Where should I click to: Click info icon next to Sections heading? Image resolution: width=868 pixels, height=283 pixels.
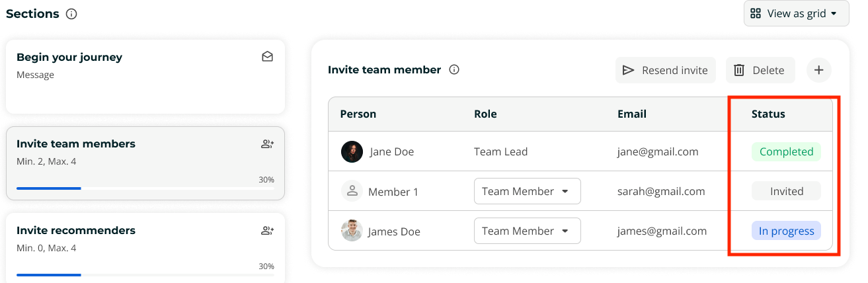[x=71, y=14]
